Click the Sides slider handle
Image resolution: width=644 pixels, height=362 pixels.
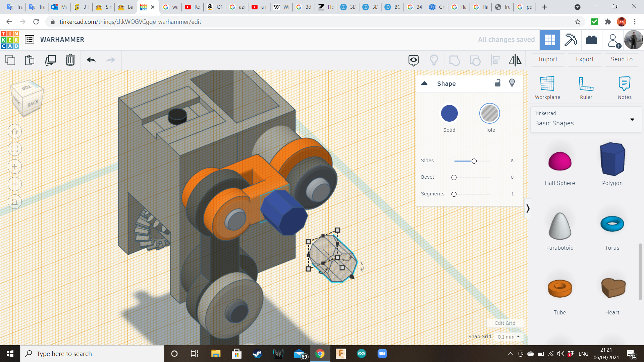(474, 161)
